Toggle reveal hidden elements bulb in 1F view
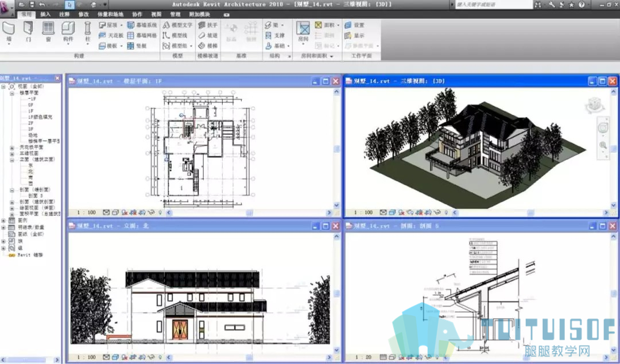The image size is (620, 364). (160, 212)
